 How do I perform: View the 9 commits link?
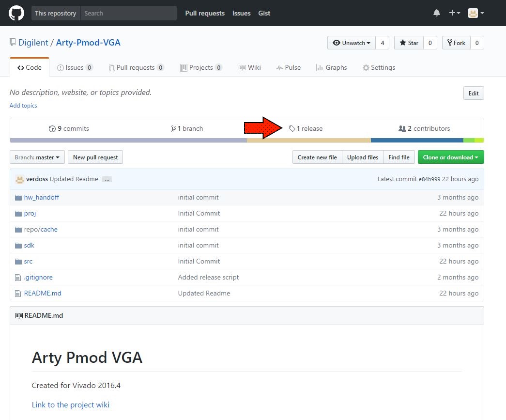click(69, 128)
